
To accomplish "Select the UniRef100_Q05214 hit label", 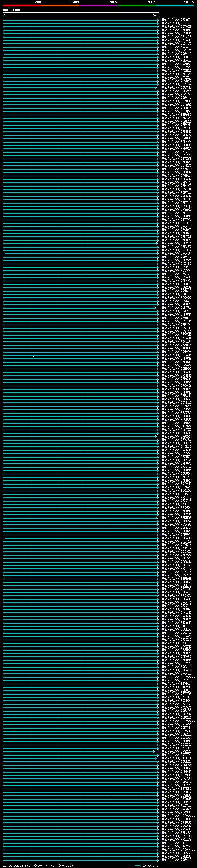I will click(177, 77).
